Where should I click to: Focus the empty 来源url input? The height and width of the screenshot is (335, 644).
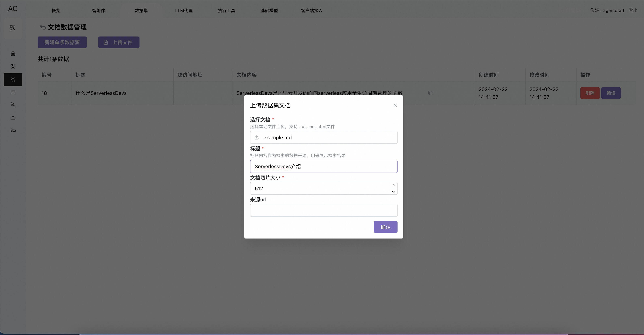click(x=324, y=210)
